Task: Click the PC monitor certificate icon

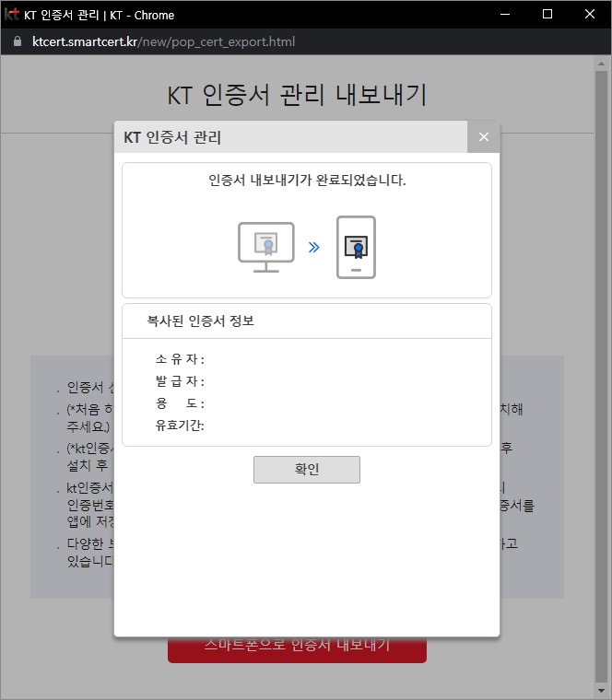Action: tap(266, 248)
